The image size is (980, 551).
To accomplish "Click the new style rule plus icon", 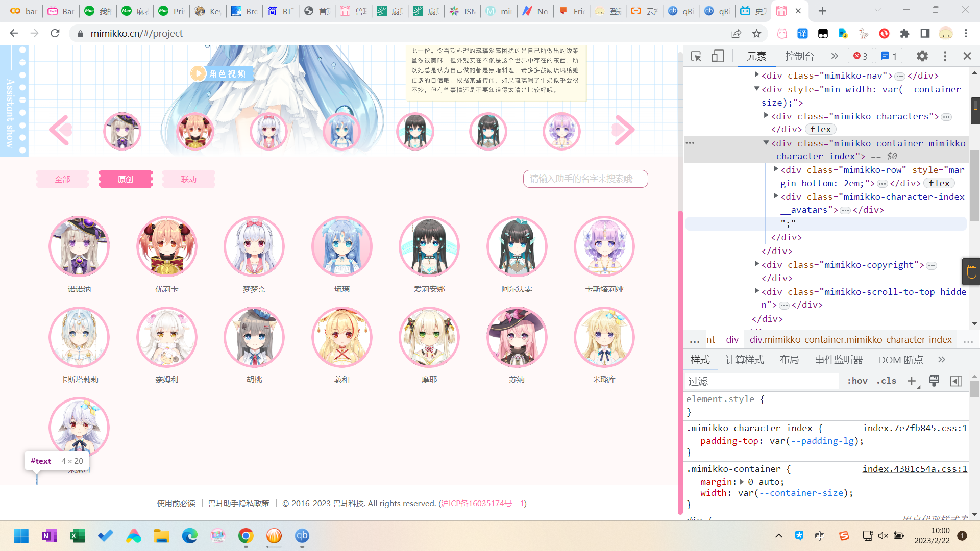I will [x=911, y=381].
